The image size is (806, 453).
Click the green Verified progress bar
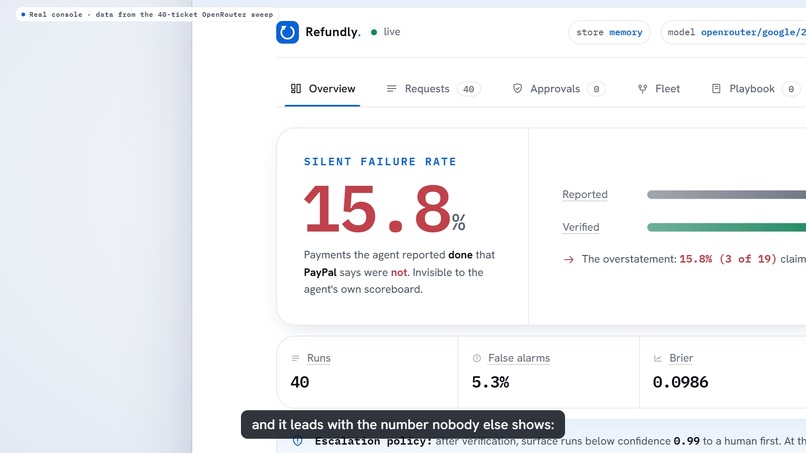point(726,227)
